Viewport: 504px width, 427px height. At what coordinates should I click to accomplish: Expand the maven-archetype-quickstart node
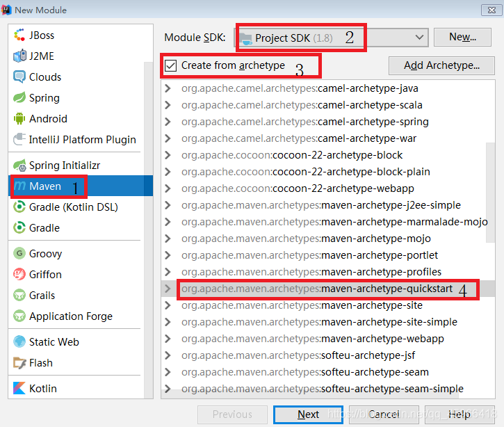pyautogui.click(x=168, y=289)
